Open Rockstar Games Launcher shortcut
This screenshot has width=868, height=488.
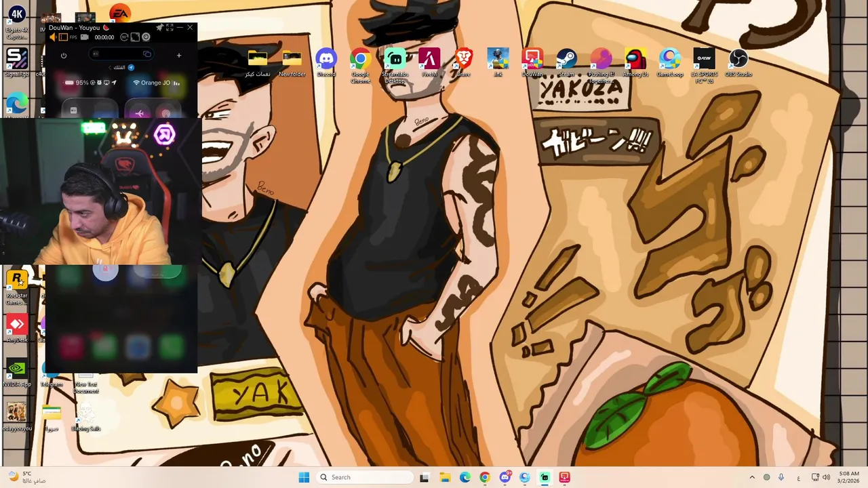point(16,288)
